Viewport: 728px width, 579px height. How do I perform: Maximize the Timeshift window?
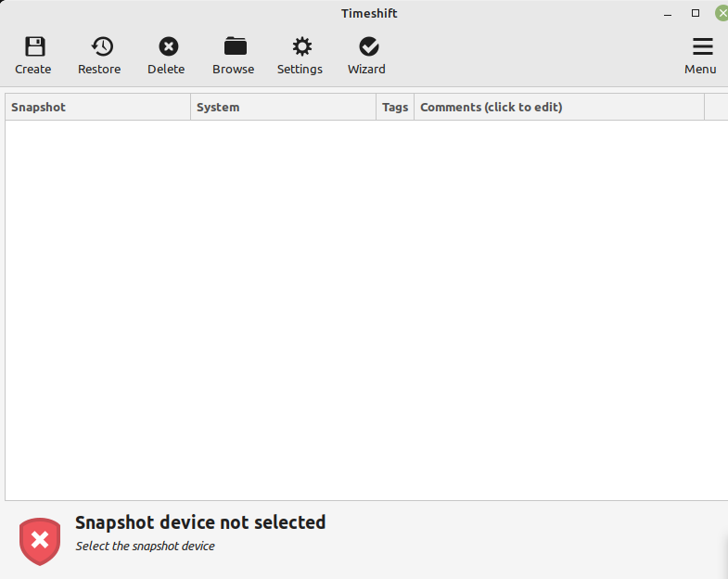[x=696, y=13]
